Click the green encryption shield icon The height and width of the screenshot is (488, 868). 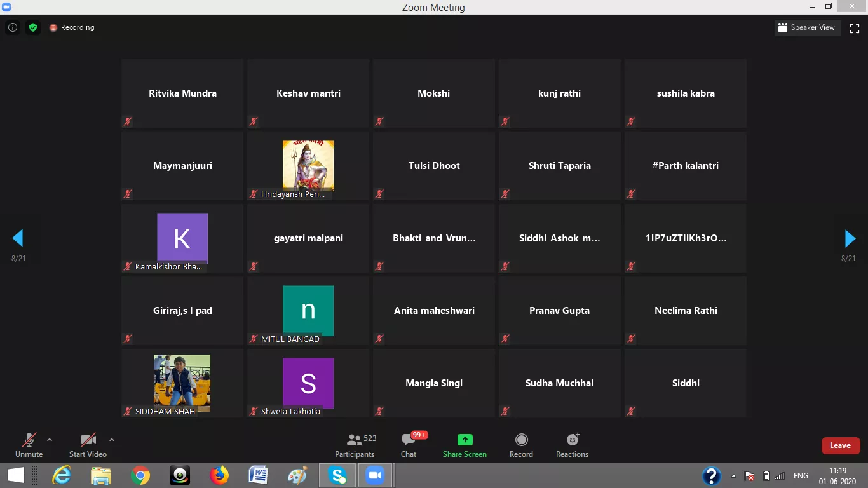pos(33,27)
